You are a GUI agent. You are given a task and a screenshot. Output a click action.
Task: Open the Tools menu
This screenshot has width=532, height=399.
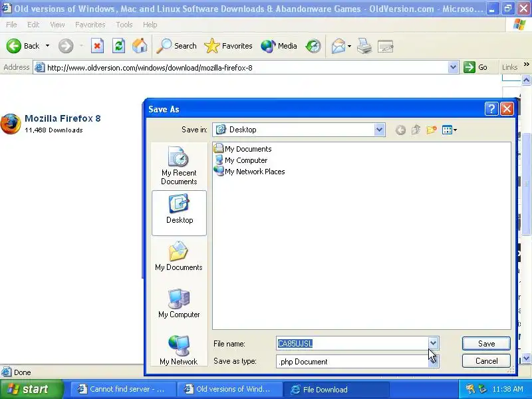point(124,25)
